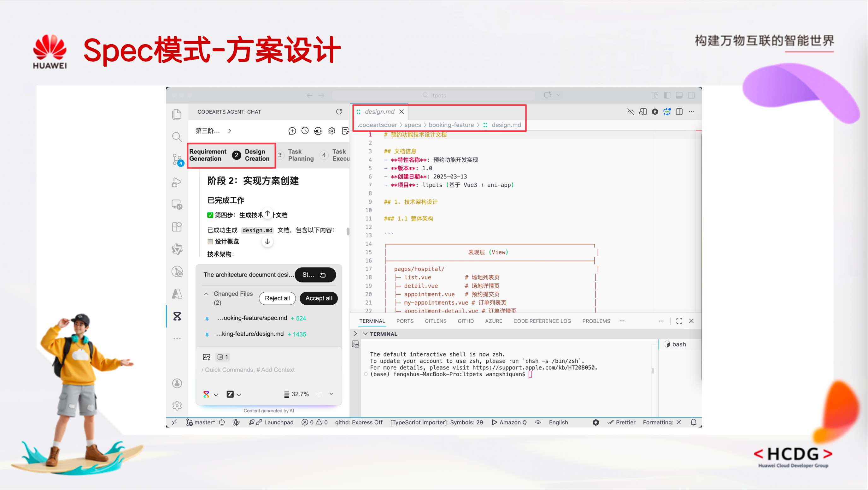868x490 pixels.
Task: Click the MCP icon in chat toolbar
Action: pos(318,131)
